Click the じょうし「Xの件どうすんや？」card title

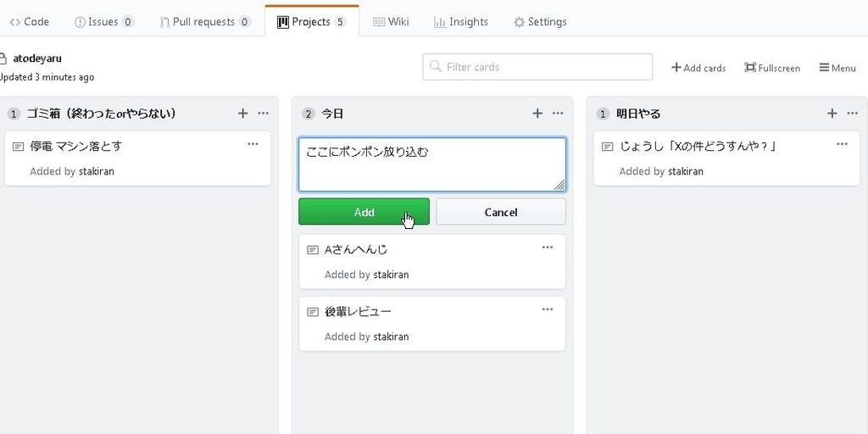click(x=697, y=146)
